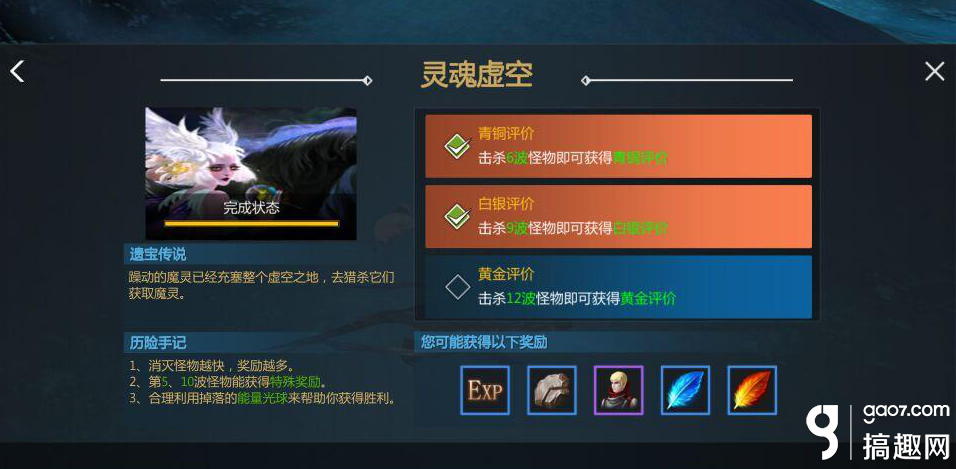This screenshot has width=956, height=469.
Task: Select the 黄金评价 blue row
Action: click(618, 287)
